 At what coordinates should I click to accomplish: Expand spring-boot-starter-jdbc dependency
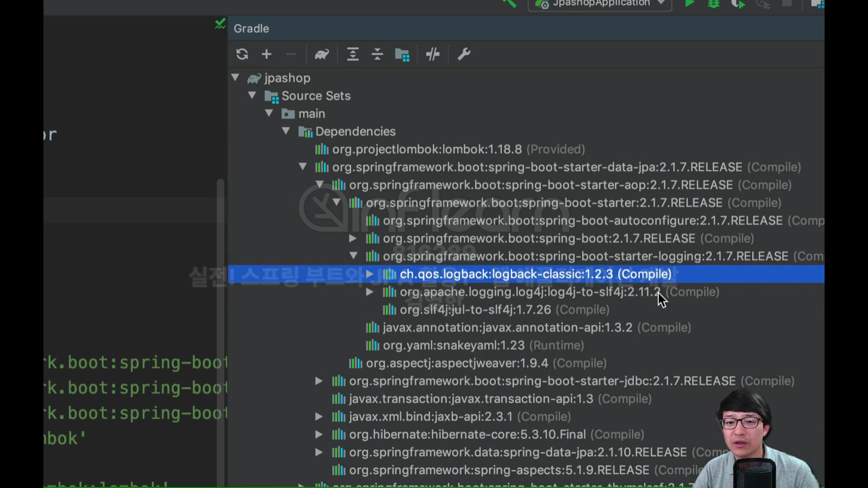319,381
